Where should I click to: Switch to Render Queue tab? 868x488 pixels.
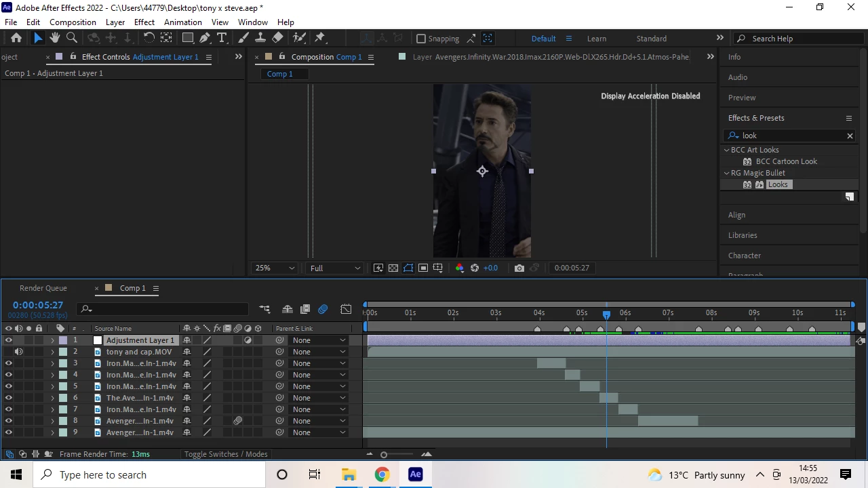coord(43,288)
